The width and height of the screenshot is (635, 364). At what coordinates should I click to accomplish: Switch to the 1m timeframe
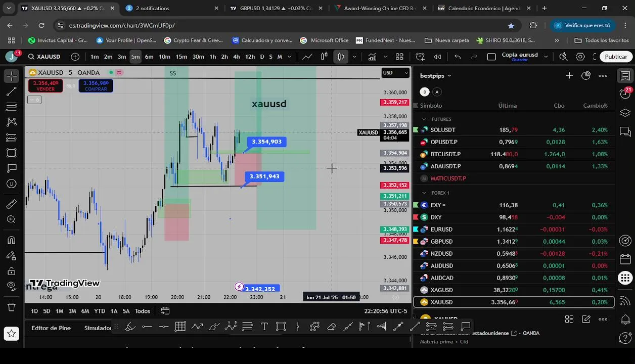(95, 57)
